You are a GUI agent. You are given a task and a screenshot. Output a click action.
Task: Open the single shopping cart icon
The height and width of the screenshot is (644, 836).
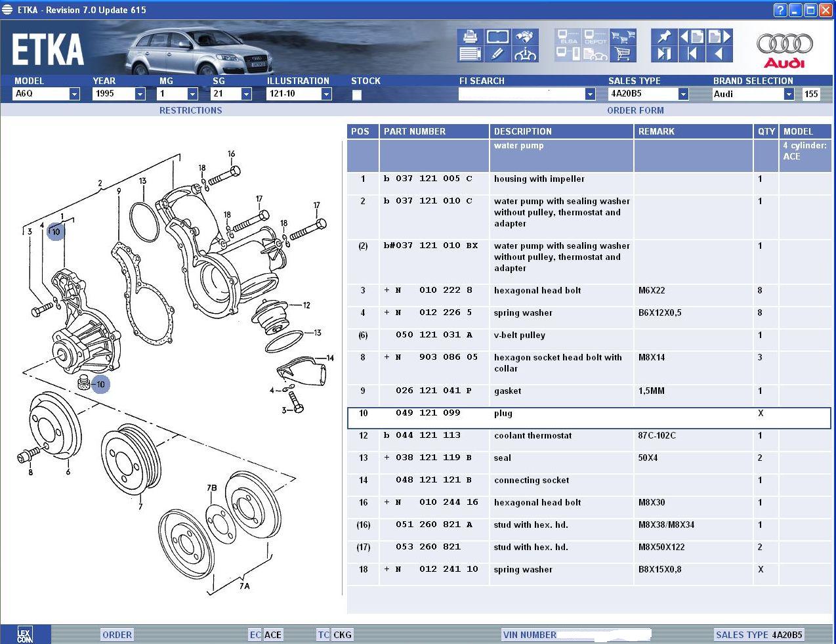(623, 54)
